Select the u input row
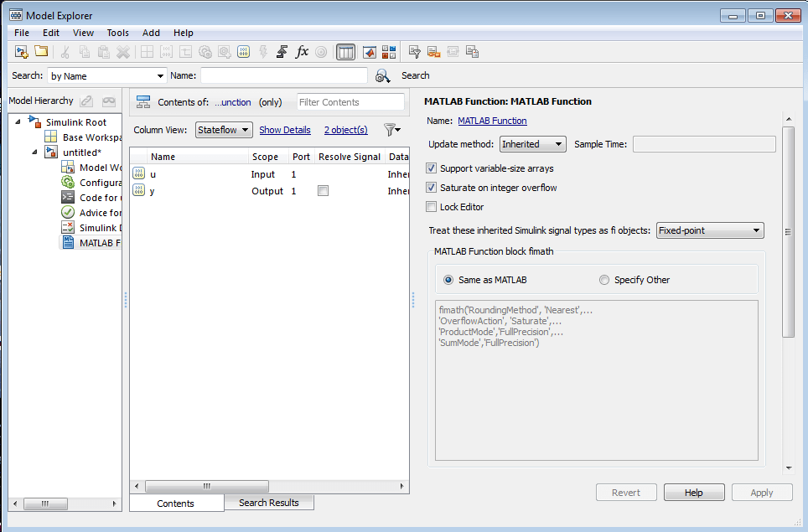The width and height of the screenshot is (808, 532). 270,174
